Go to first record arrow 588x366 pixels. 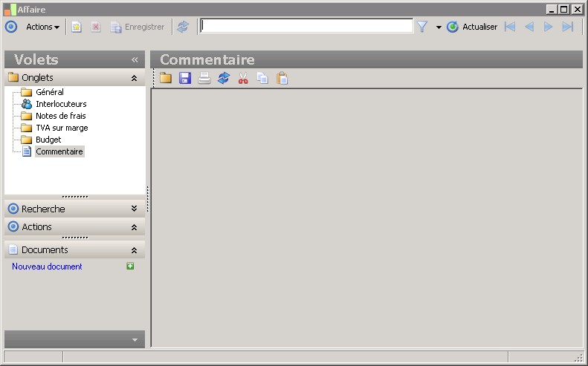[x=510, y=27]
